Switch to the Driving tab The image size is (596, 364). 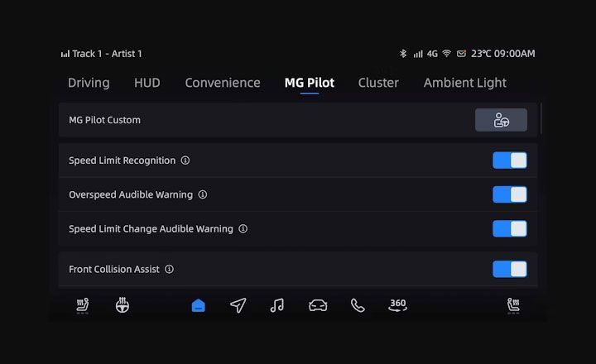point(89,83)
